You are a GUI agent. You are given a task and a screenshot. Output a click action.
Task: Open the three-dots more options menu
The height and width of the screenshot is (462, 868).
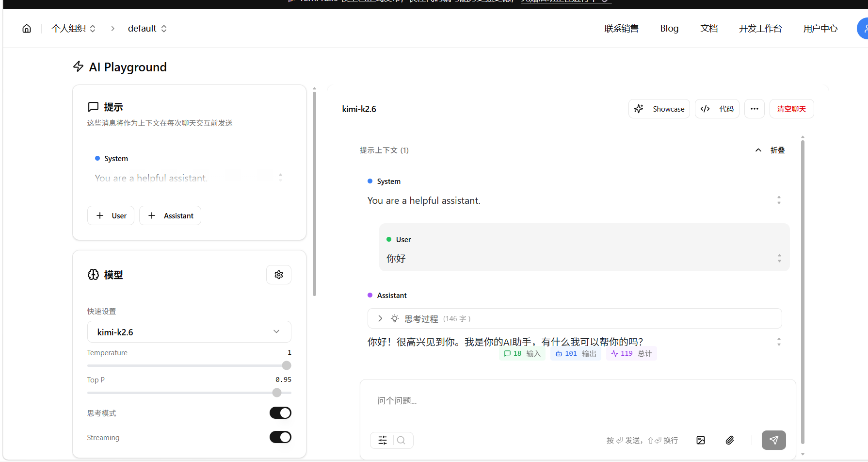click(755, 109)
